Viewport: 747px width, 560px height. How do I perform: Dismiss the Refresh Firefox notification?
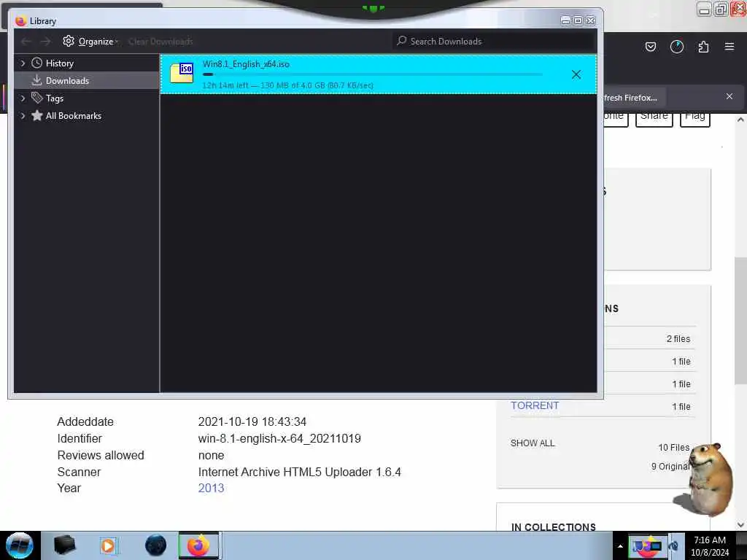click(x=729, y=97)
